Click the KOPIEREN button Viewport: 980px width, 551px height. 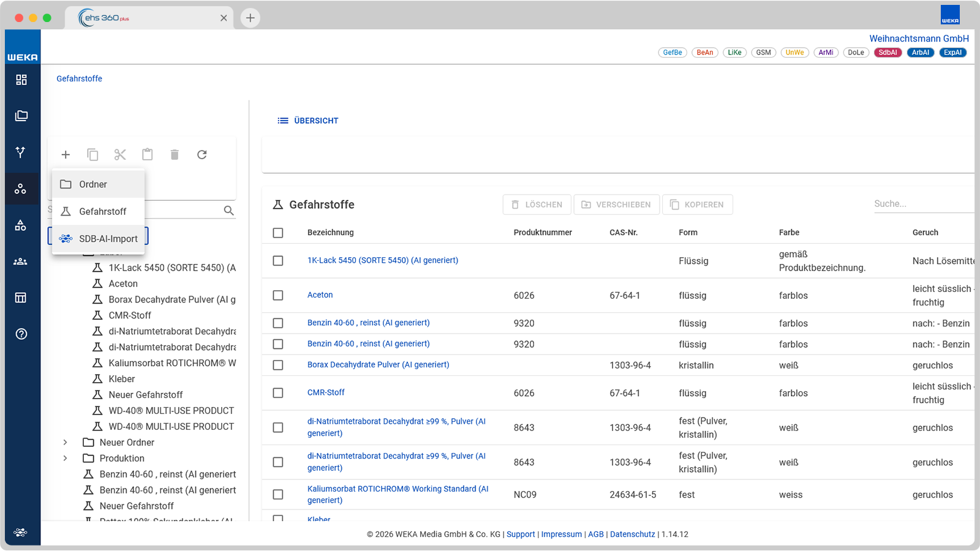[x=698, y=204]
